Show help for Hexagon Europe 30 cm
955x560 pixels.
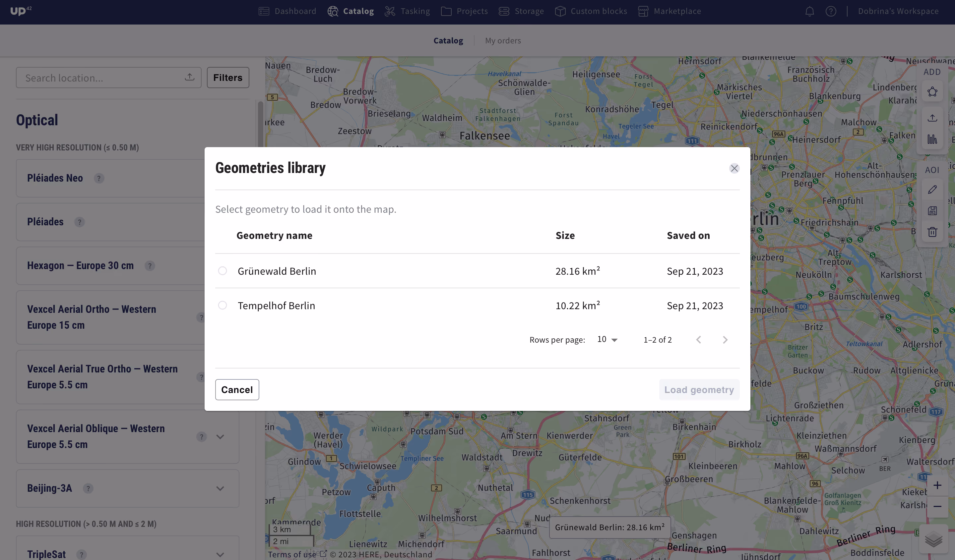tap(150, 266)
